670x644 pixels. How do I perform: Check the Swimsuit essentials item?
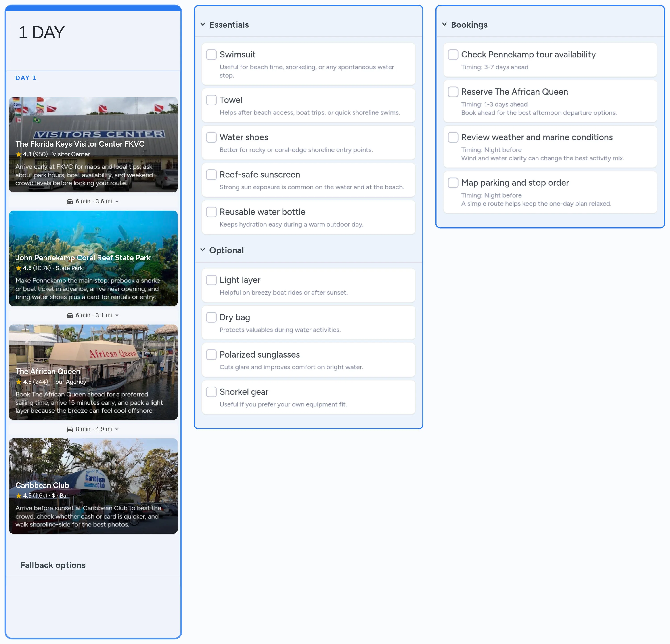pos(211,54)
